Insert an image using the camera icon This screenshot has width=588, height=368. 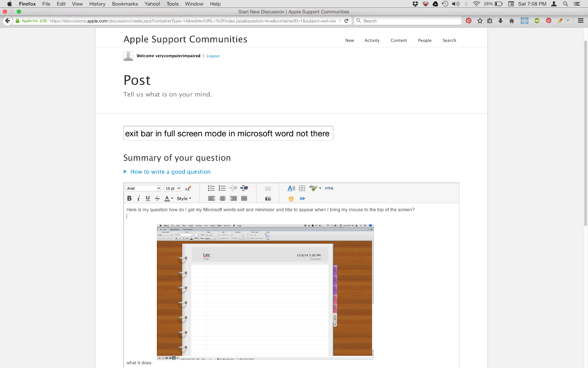coord(268,199)
